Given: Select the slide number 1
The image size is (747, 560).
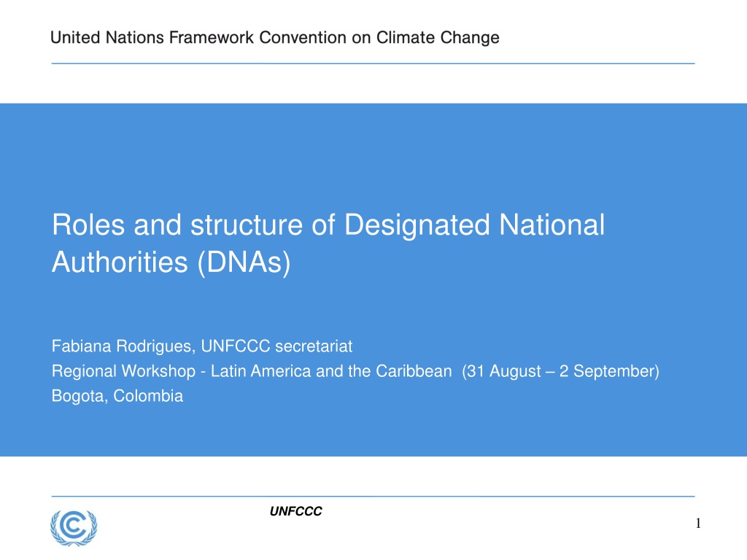Looking at the screenshot, I should (x=698, y=524).
